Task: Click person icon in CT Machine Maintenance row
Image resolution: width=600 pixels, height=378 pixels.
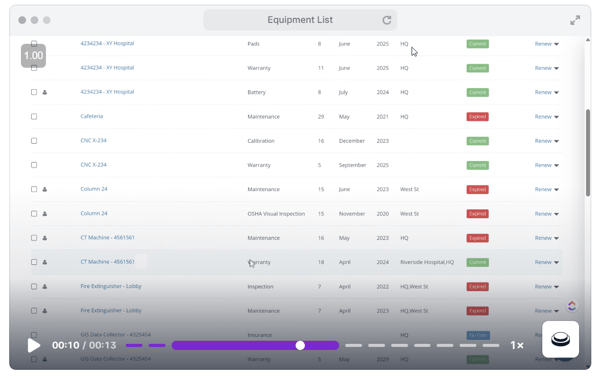Action: (x=45, y=238)
